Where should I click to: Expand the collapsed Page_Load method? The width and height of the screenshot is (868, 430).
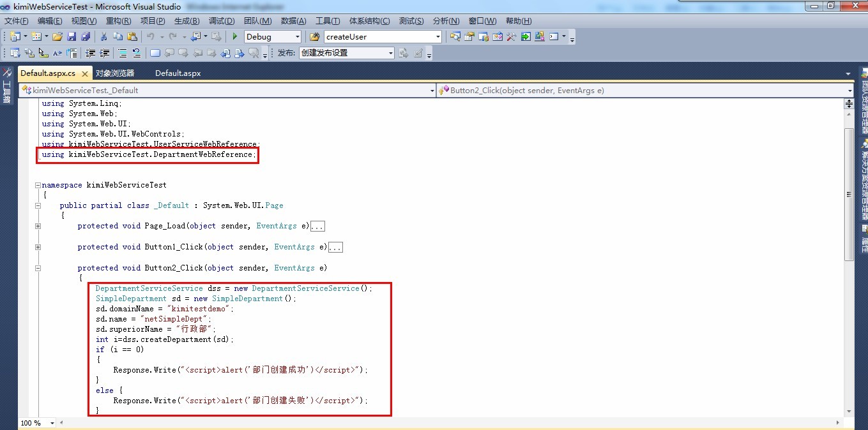38,226
